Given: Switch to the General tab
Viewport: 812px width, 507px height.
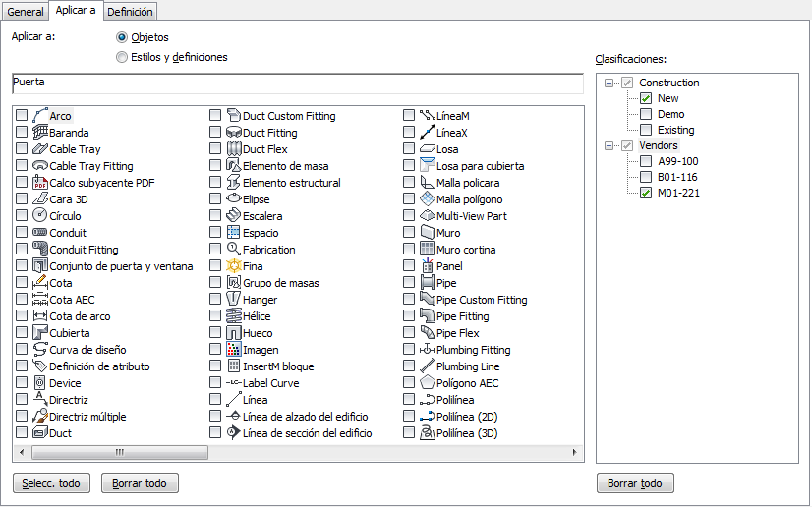Looking at the screenshot, I should 26,11.
